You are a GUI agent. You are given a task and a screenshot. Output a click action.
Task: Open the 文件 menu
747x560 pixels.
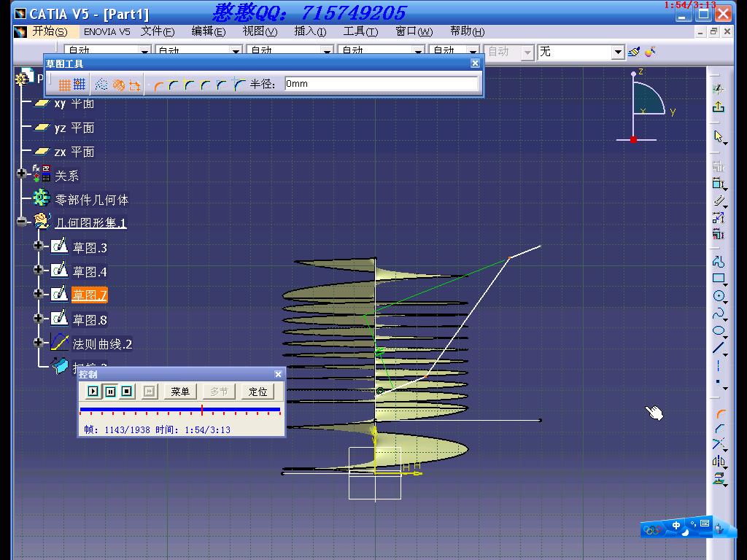click(158, 31)
